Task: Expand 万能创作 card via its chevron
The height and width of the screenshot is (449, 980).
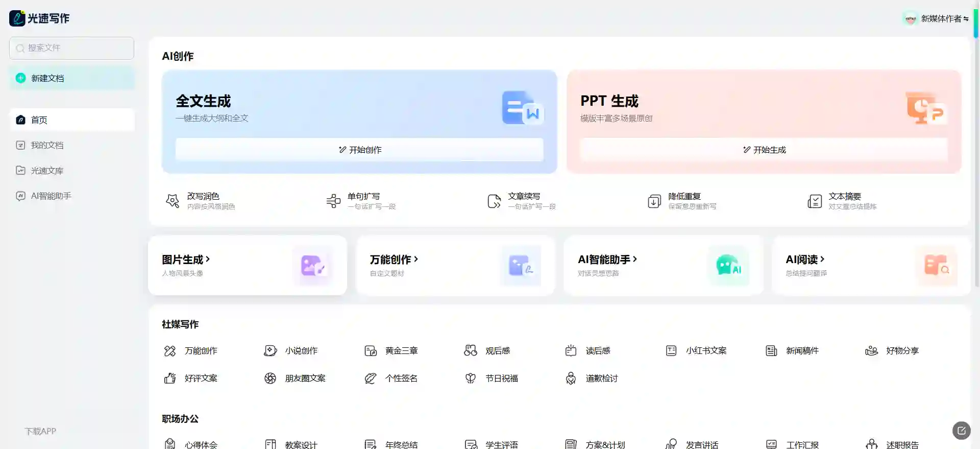Action: pyautogui.click(x=416, y=259)
